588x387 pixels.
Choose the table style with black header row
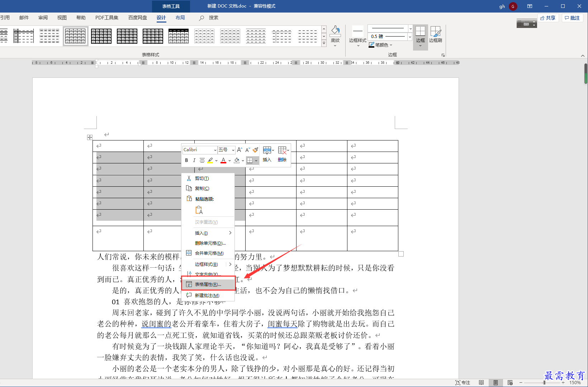[x=179, y=36]
